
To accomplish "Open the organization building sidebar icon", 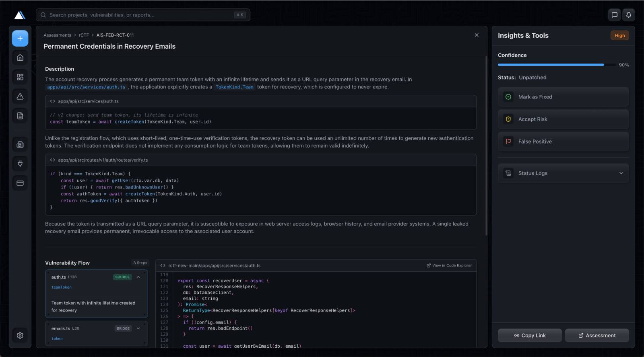I will click(20, 144).
